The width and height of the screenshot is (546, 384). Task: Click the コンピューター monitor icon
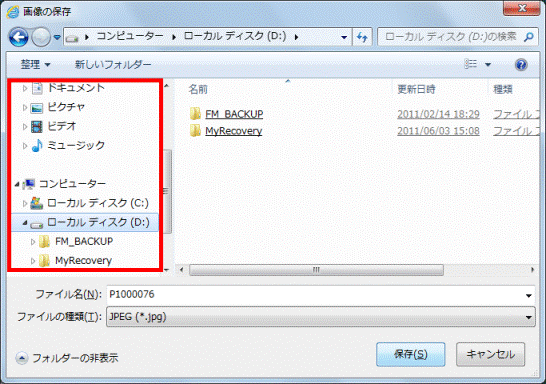pos(29,184)
